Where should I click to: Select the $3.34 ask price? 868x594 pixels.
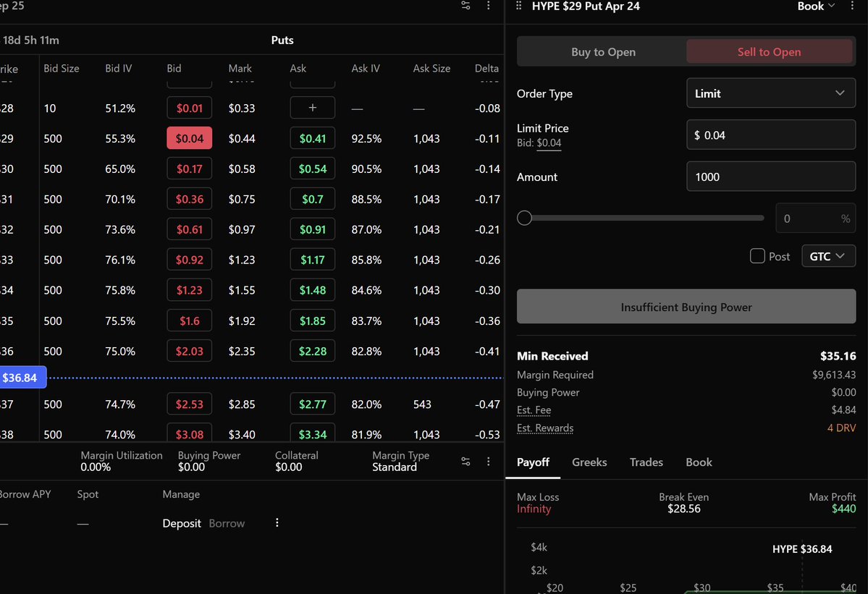coord(312,433)
